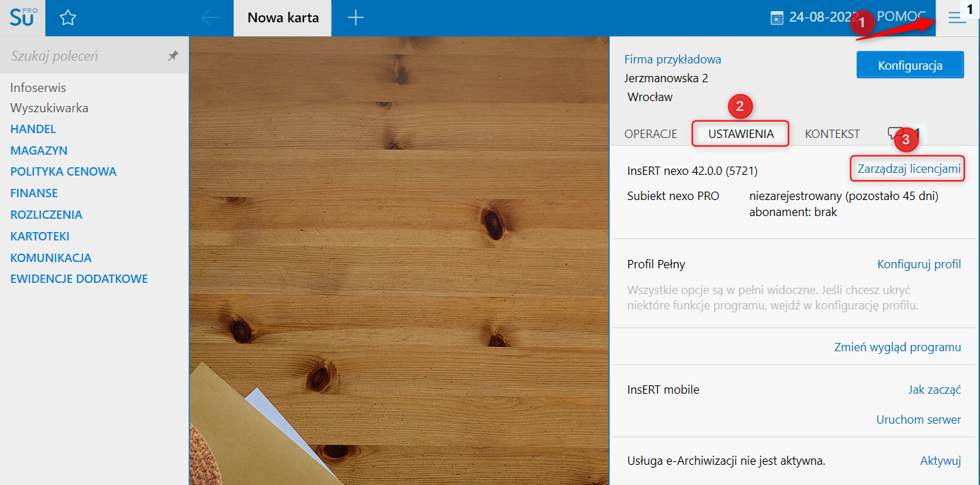Open Zmień wygląd programu link

[898, 347]
